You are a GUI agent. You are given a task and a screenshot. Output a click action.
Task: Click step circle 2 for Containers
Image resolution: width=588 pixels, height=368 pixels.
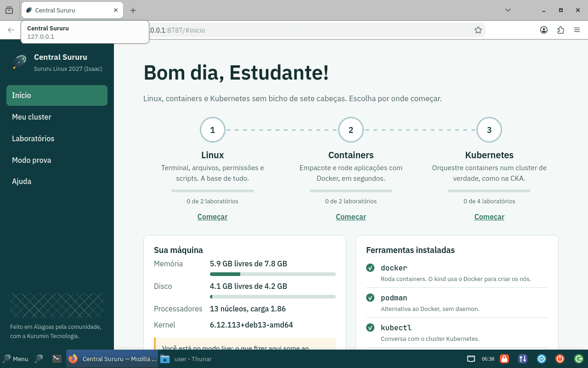click(351, 130)
